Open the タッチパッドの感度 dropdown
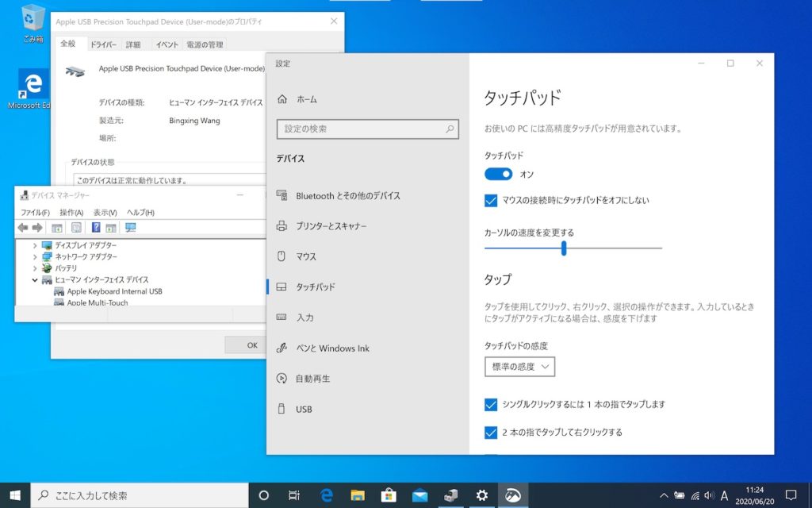Image resolution: width=812 pixels, height=508 pixels. coord(519,367)
